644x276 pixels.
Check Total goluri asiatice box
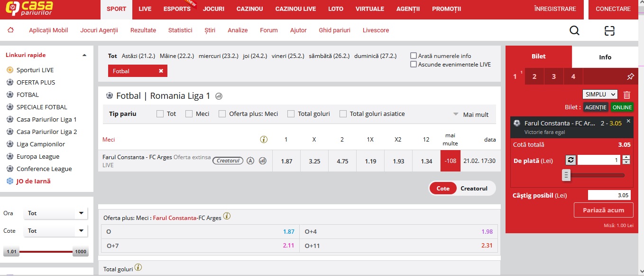point(343,114)
